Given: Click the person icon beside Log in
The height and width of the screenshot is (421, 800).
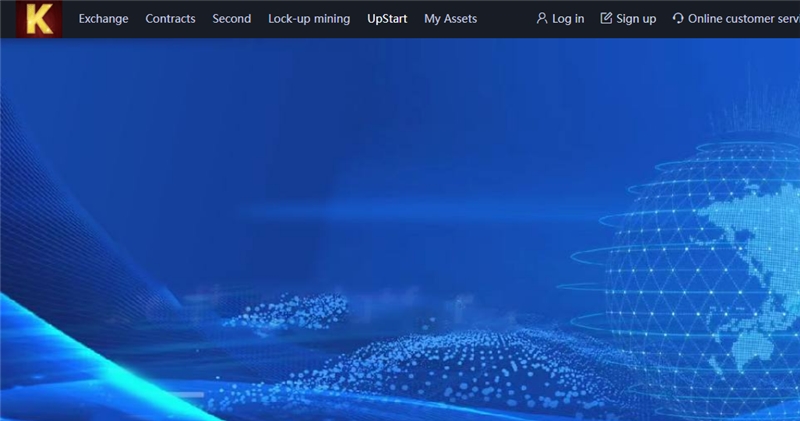Looking at the screenshot, I should [x=542, y=19].
